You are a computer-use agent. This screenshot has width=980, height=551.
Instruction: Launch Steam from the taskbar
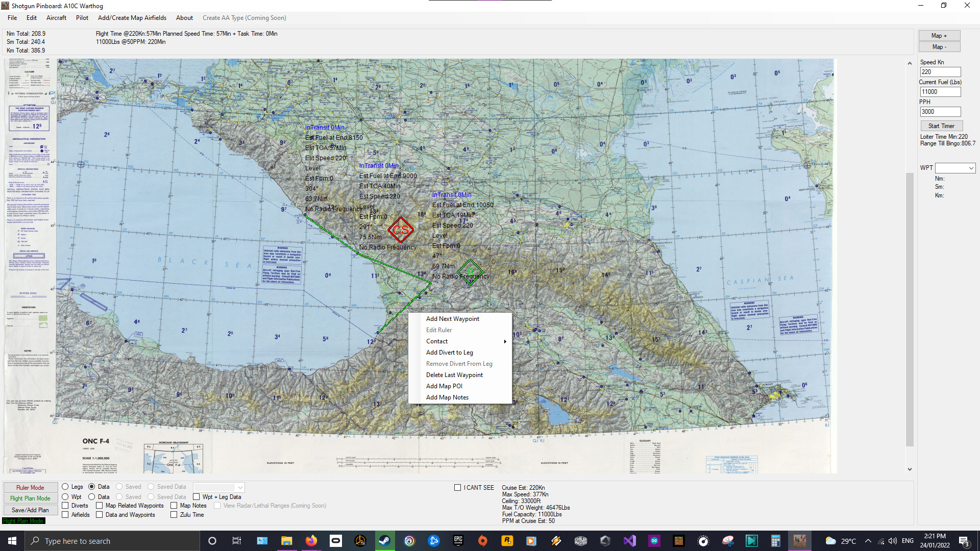[385, 541]
